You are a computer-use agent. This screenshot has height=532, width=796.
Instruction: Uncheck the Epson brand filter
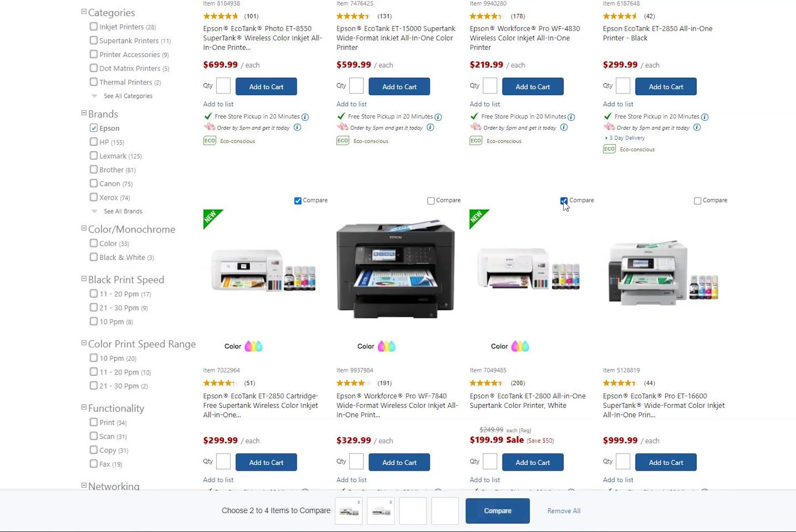[x=94, y=128]
